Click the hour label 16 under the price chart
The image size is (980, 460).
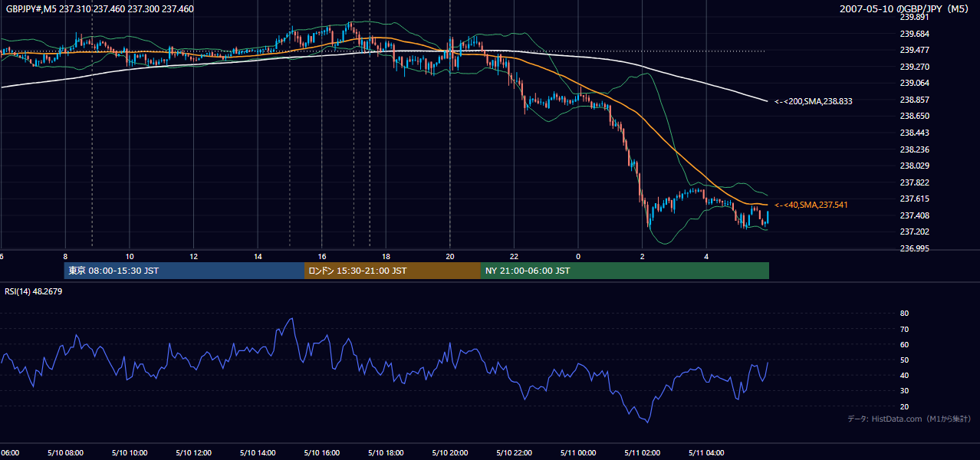coord(322,257)
